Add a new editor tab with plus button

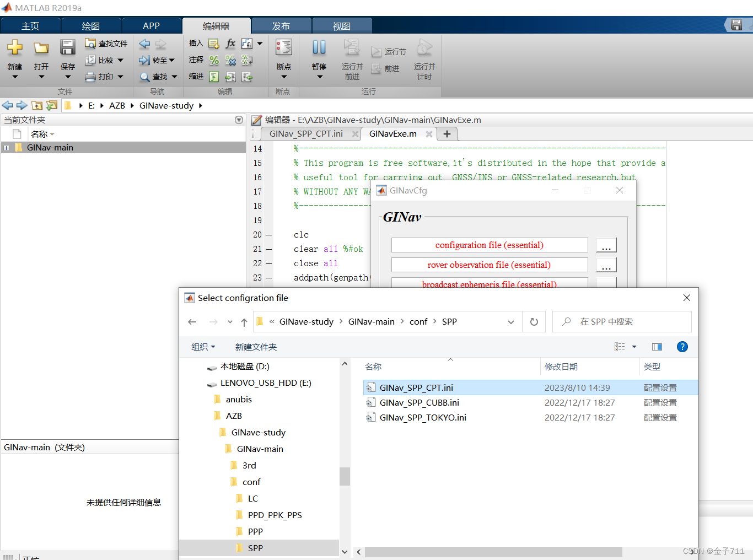[447, 134]
